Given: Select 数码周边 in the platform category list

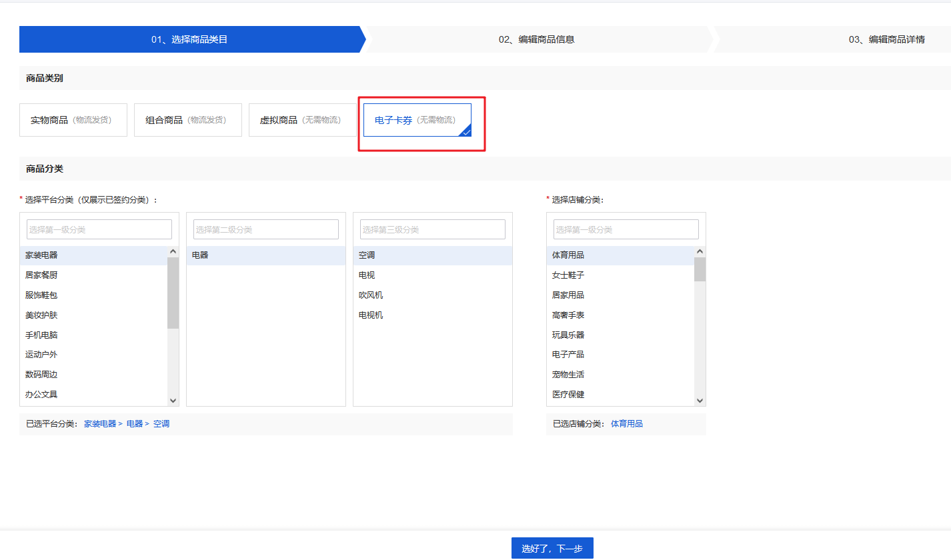Looking at the screenshot, I should [93, 375].
